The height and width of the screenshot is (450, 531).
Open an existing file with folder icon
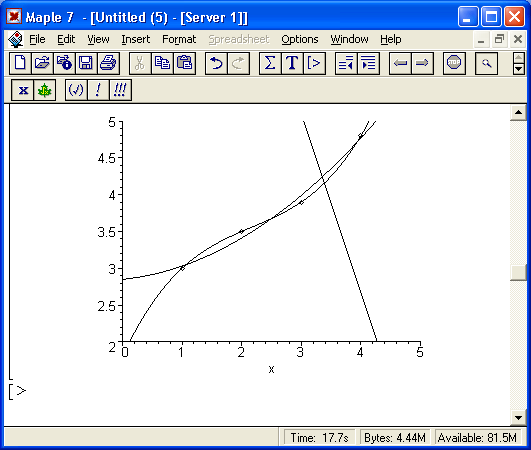click(42, 63)
